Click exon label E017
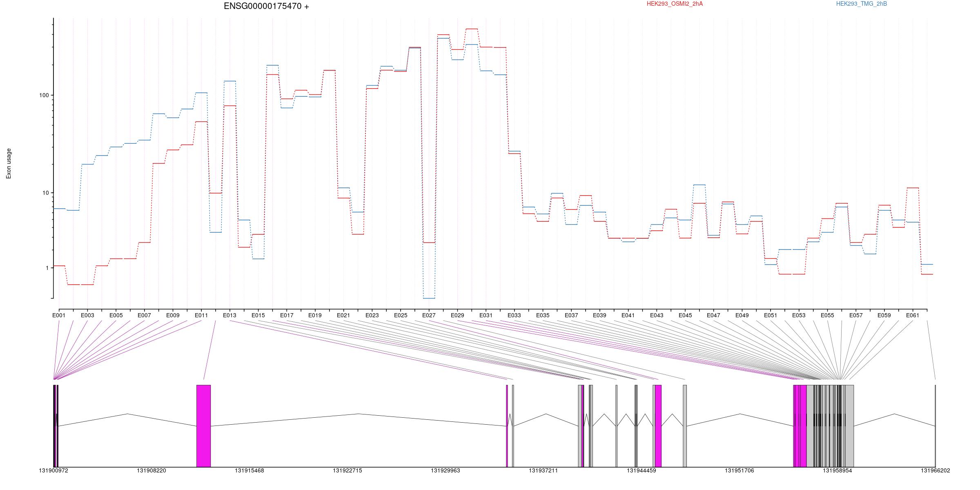 pos(287,315)
